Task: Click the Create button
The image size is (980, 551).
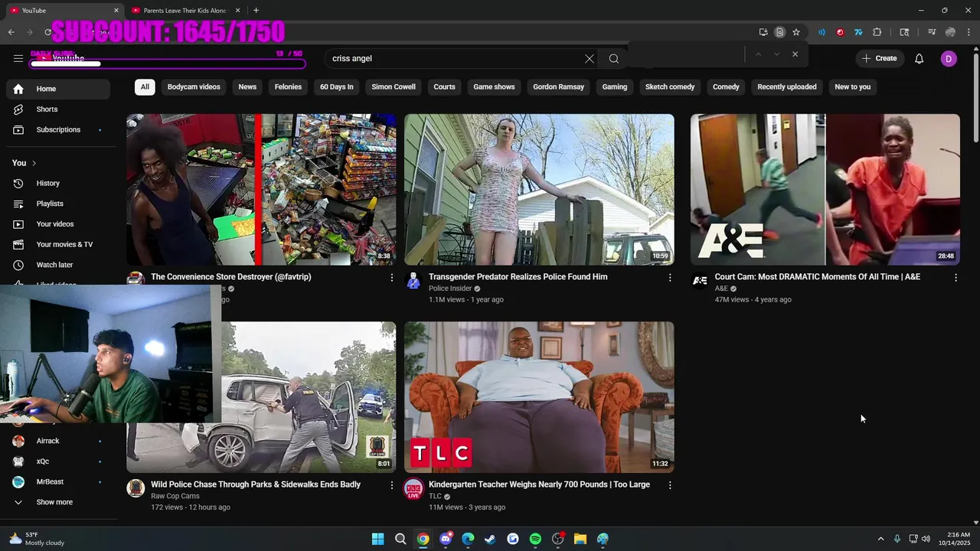Action: [x=879, y=58]
